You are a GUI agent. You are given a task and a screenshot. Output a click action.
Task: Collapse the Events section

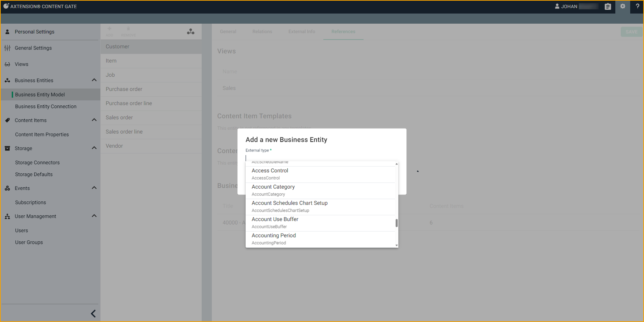click(94, 188)
